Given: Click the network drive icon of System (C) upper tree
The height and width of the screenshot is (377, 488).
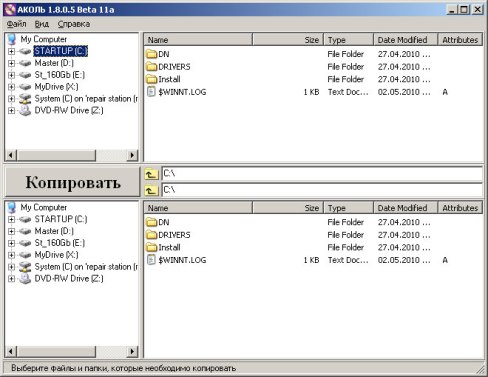Looking at the screenshot, I should [x=25, y=99].
